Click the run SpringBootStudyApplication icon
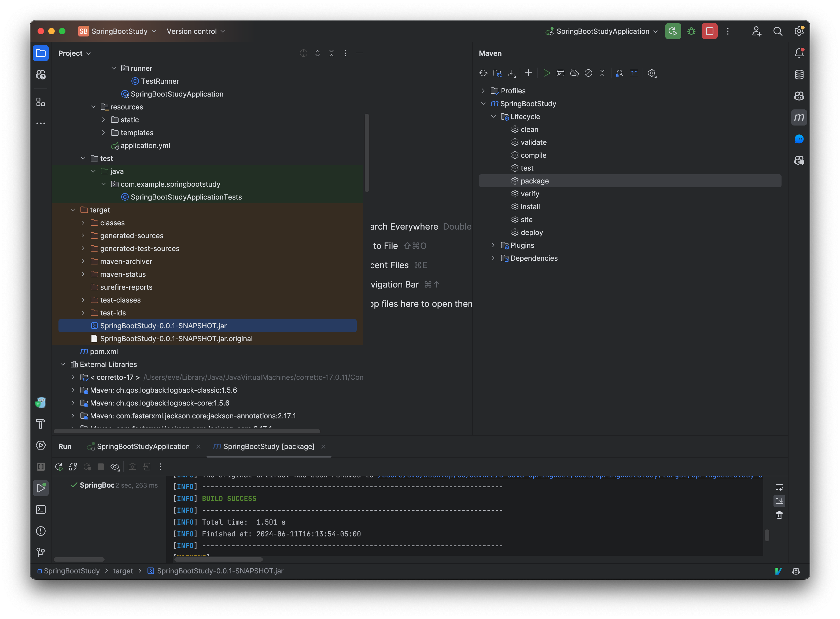The width and height of the screenshot is (840, 619). point(673,31)
